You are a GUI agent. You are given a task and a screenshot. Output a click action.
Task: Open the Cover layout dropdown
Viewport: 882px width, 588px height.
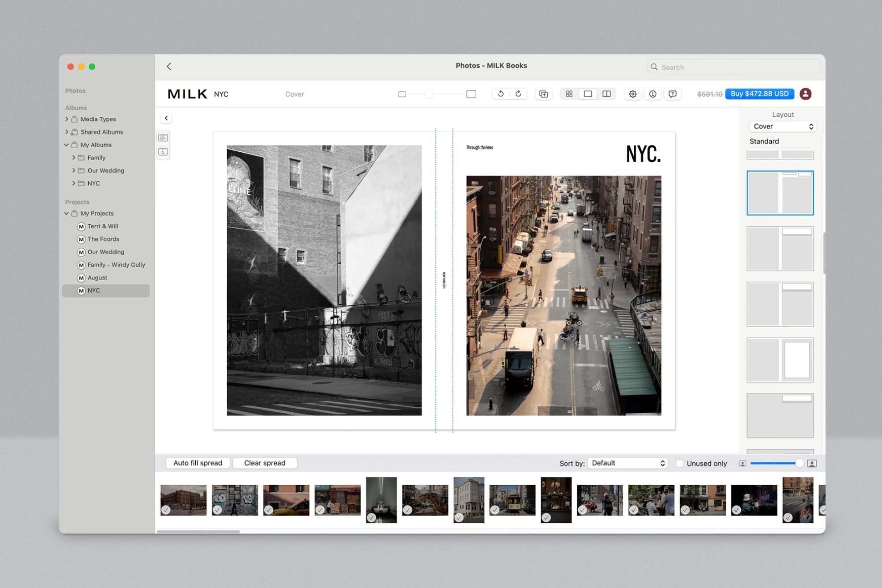tap(782, 126)
